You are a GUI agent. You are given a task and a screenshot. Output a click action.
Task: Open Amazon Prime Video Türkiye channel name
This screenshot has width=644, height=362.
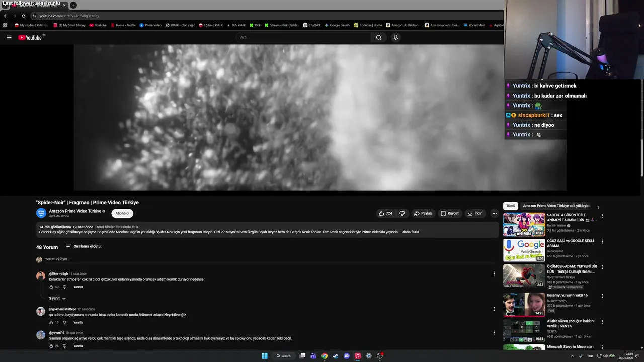[x=75, y=211]
